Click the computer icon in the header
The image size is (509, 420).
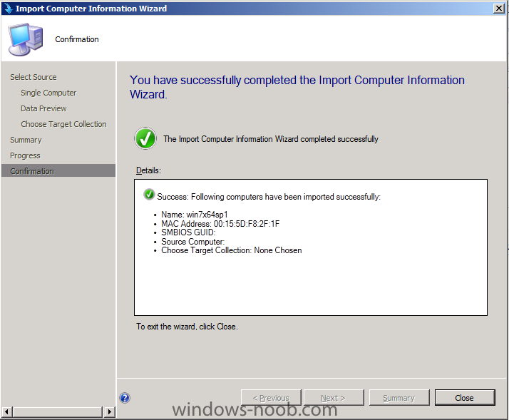[x=26, y=39]
